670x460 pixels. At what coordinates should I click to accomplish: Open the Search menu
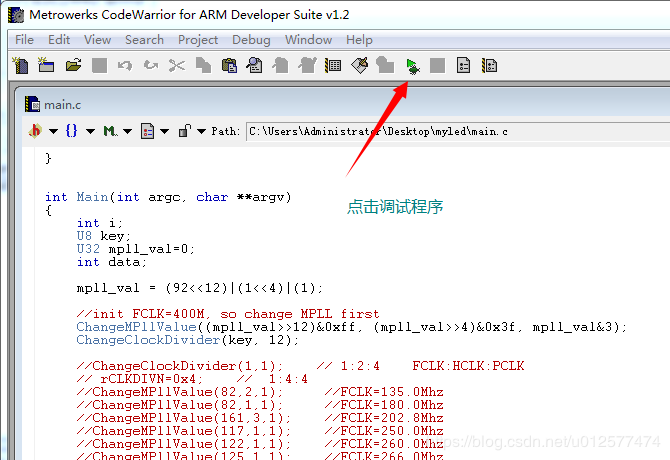[x=144, y=40]
